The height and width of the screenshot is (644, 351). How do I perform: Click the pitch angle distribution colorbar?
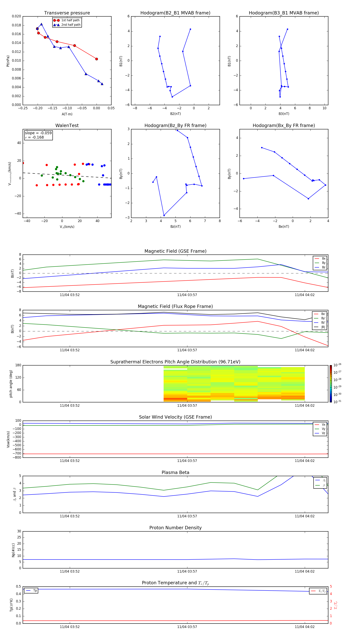(x=331, y=383)
